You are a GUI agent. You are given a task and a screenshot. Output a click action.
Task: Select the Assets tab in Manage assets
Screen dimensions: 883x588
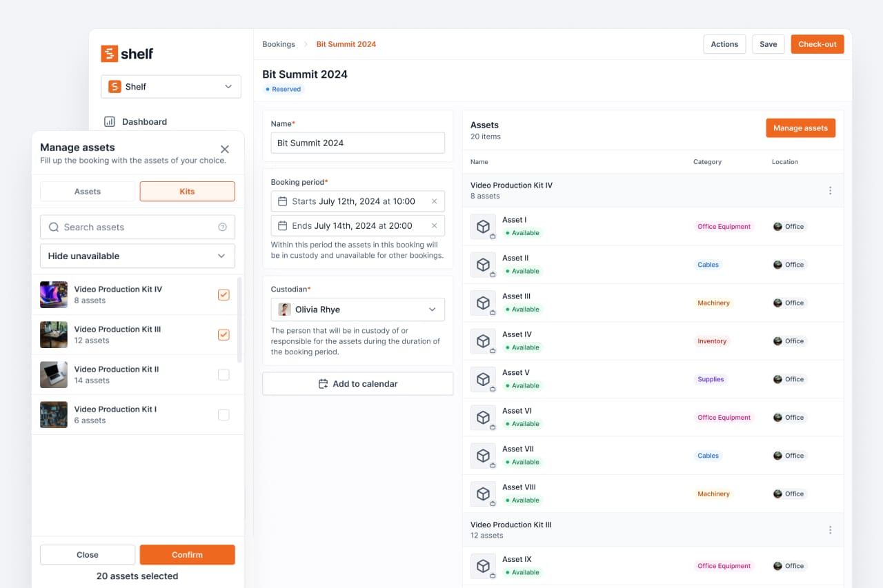(x=87, y=191)
